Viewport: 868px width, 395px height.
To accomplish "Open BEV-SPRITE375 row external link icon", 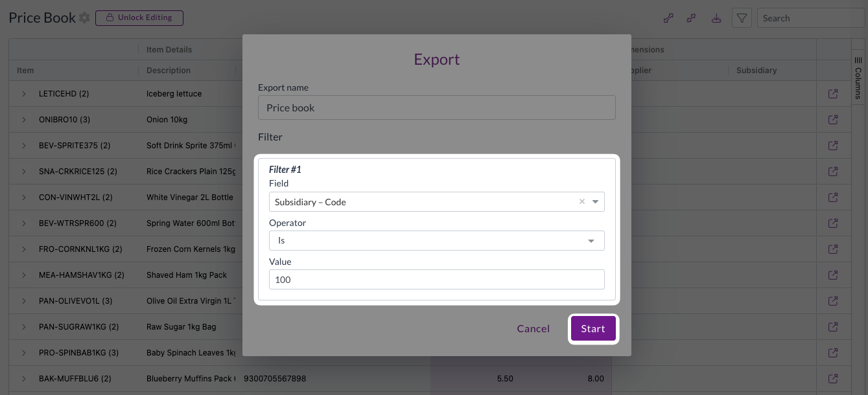I will (833, 146).
